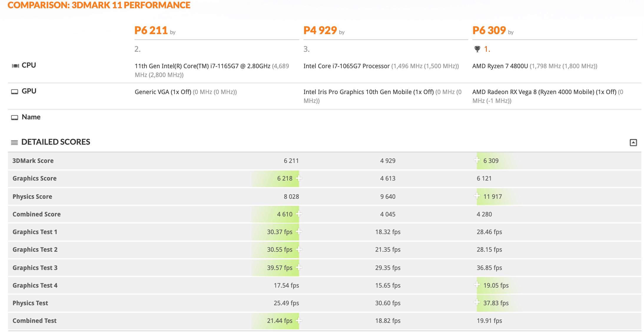Image resolution: width=644 pixels, height=332 pixels.
Task: Click the GPU monitor icon
Action: tap(15, 92)
